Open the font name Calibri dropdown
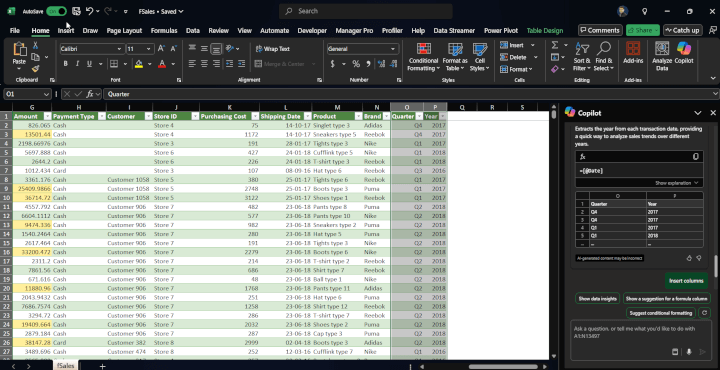Screen dimensions: 720x370 119,49
